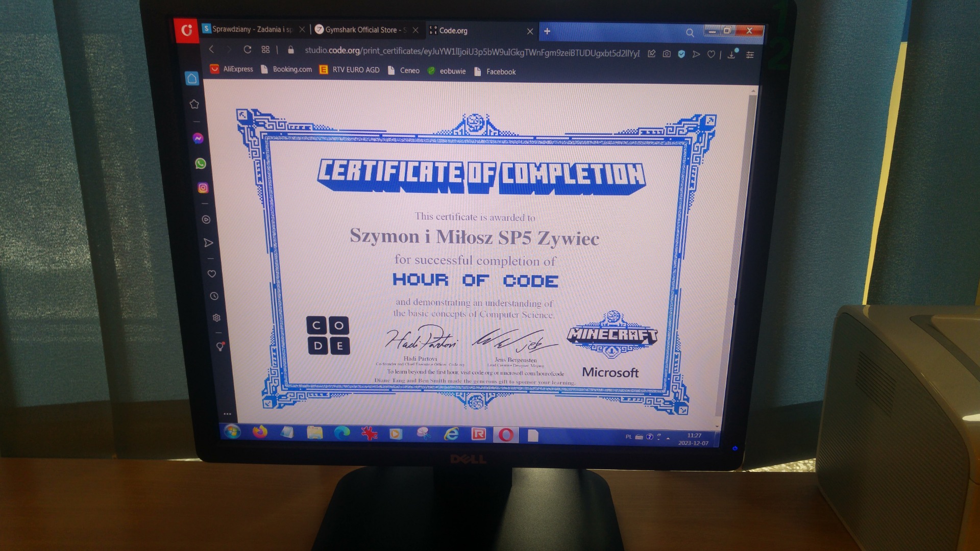Open the red R application on taskbar

[x=478, y=434]
